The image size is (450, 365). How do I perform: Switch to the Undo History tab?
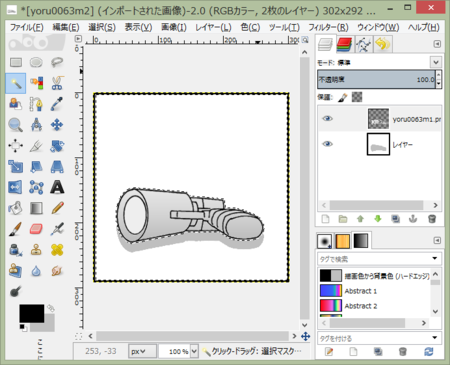[x=383, y=44]
